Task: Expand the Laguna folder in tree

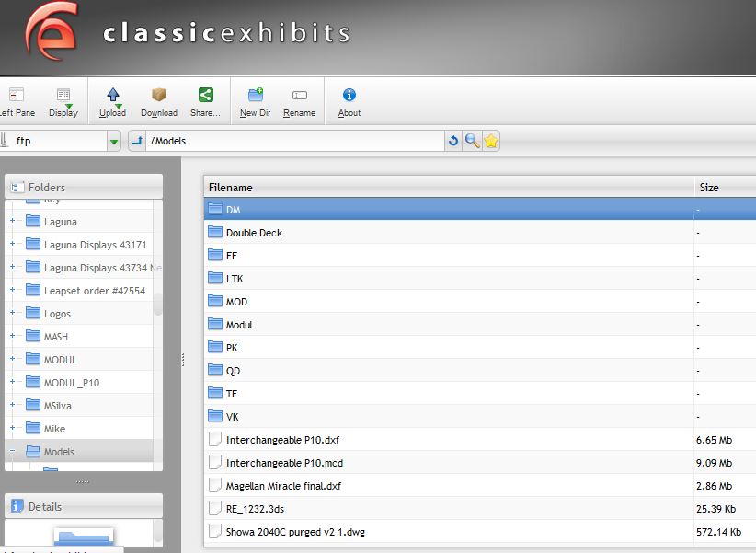Action: point(12,222)
